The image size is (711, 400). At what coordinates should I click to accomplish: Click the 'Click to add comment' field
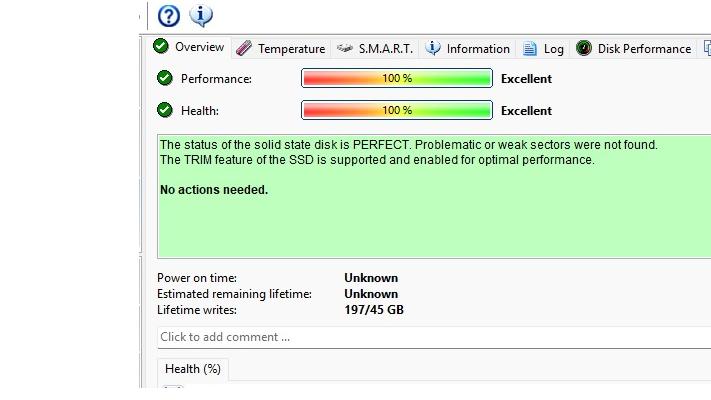pos(434,337)
